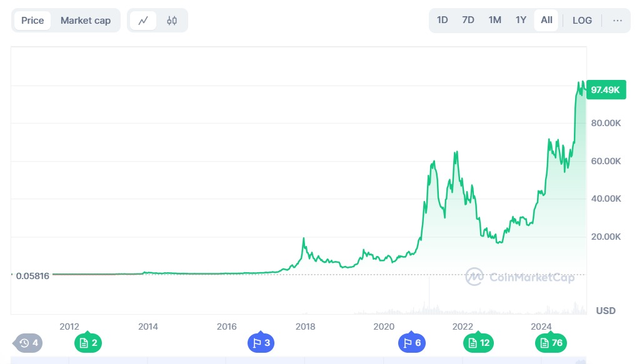Select the 1Y time range
The width and height of the screenshot is (642, 364).
[521, 20]
